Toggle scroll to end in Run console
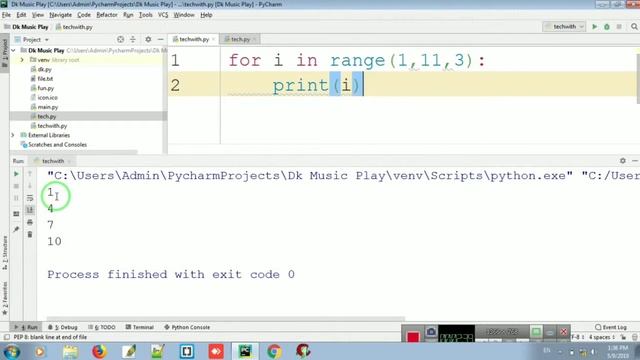This screenshot has width=640, height=360. click(30, 210)
